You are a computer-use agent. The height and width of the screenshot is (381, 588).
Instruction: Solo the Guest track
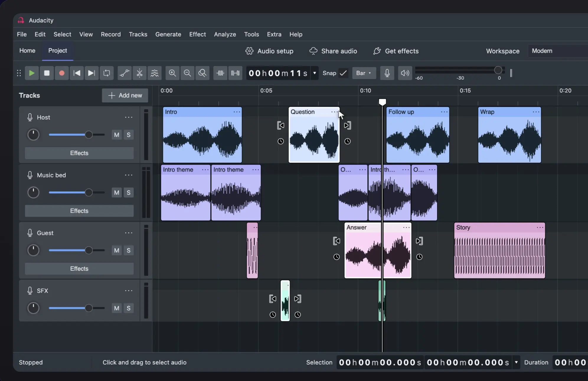point(129,250)
